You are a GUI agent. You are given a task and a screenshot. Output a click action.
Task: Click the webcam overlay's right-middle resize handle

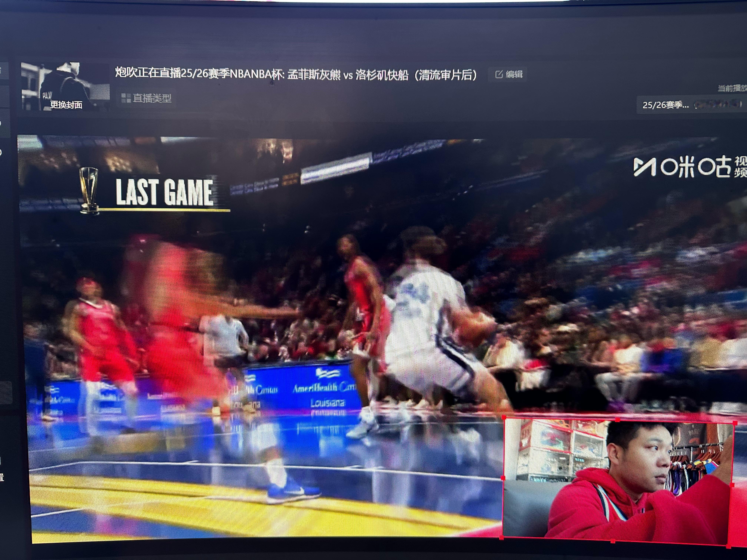[732, 485]
